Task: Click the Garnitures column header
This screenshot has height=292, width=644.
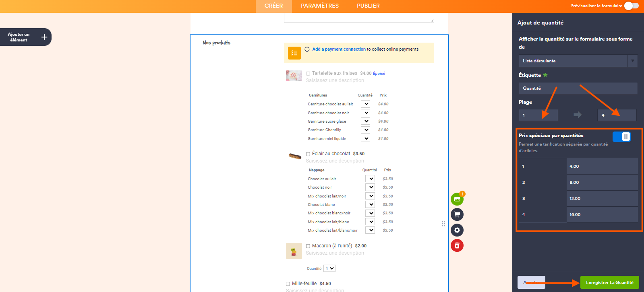Action: [x=318, y=95]
